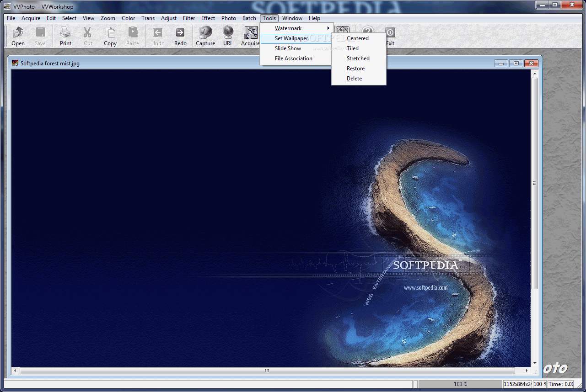
Task: Open the Color menu
Action: [129, 18]
